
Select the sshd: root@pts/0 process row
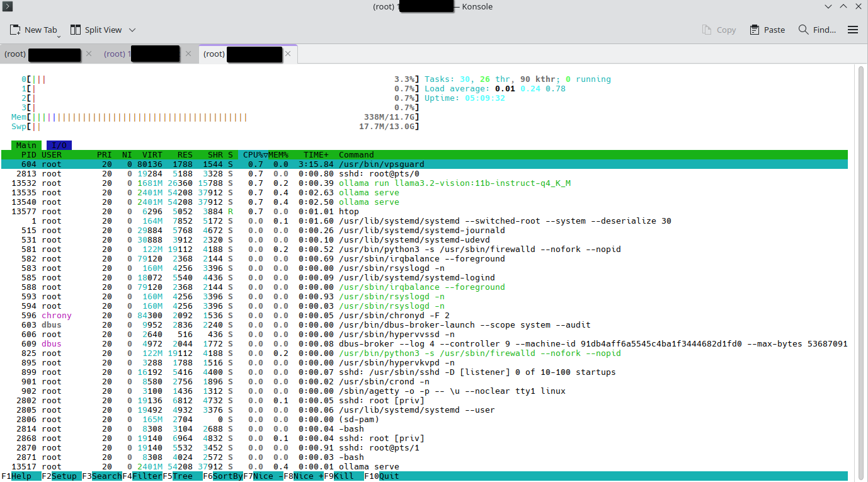[425, 174]
